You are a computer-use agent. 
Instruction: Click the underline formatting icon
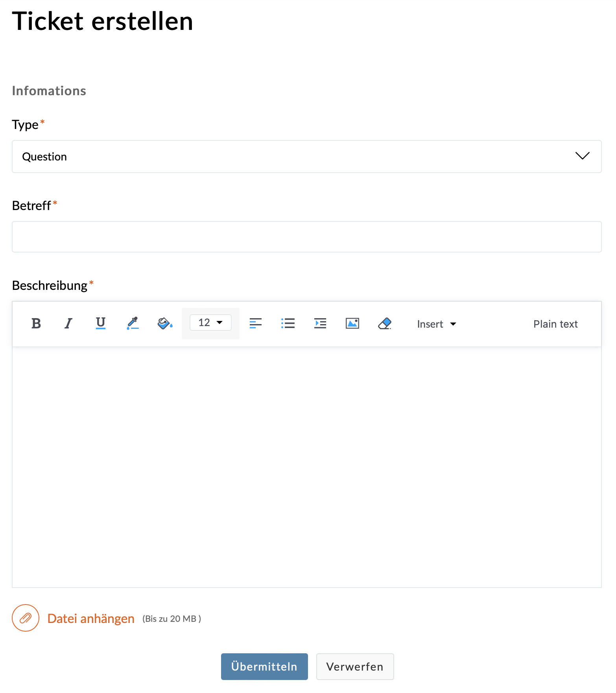101,324
